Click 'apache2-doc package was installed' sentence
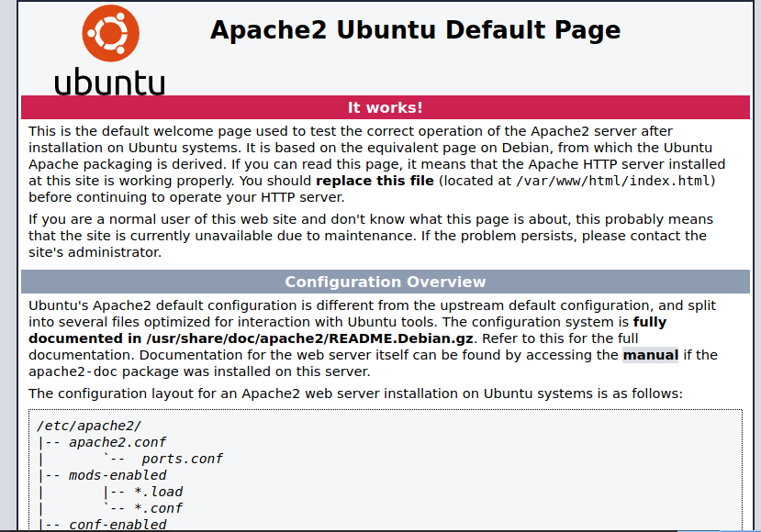 (199, 371)
